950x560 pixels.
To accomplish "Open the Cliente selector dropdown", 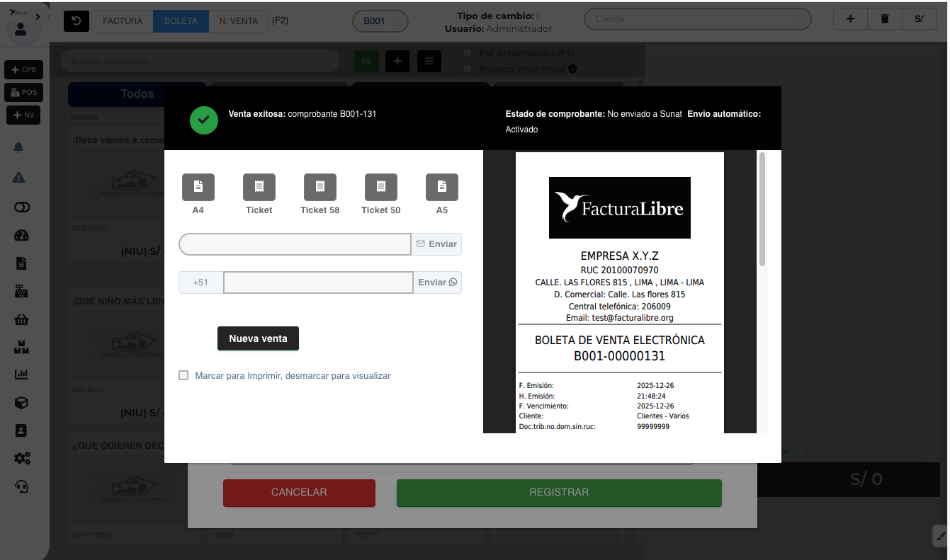I will click(697, 19).
